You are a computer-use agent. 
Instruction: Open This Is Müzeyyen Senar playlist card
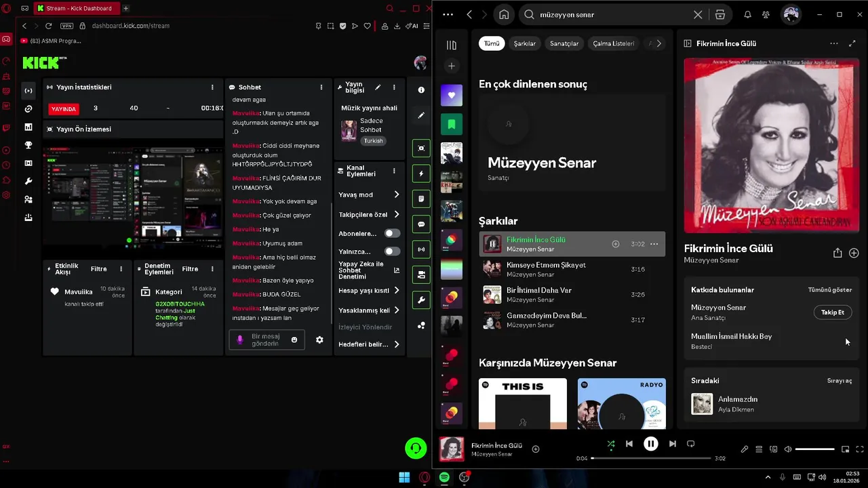(523, 403)
